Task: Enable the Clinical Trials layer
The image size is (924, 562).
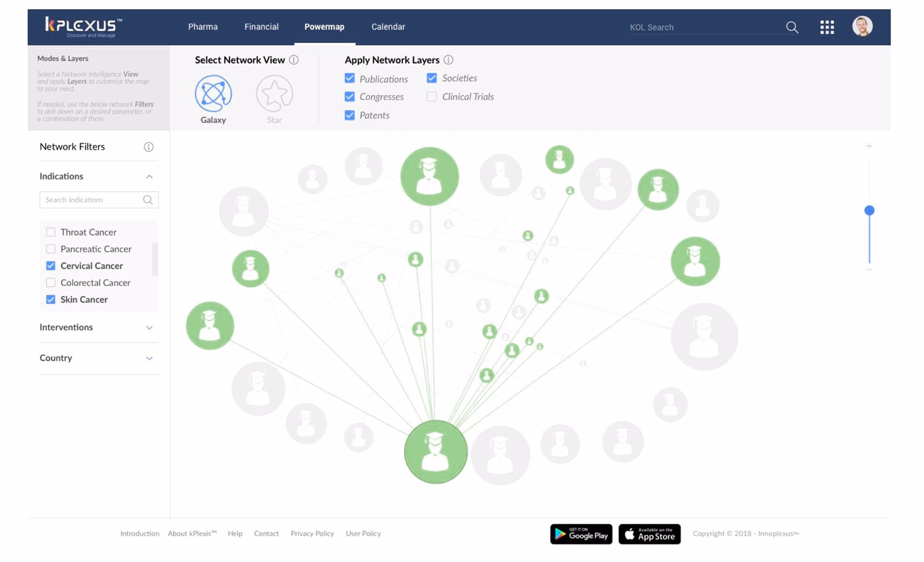Action: coord(431,96)
